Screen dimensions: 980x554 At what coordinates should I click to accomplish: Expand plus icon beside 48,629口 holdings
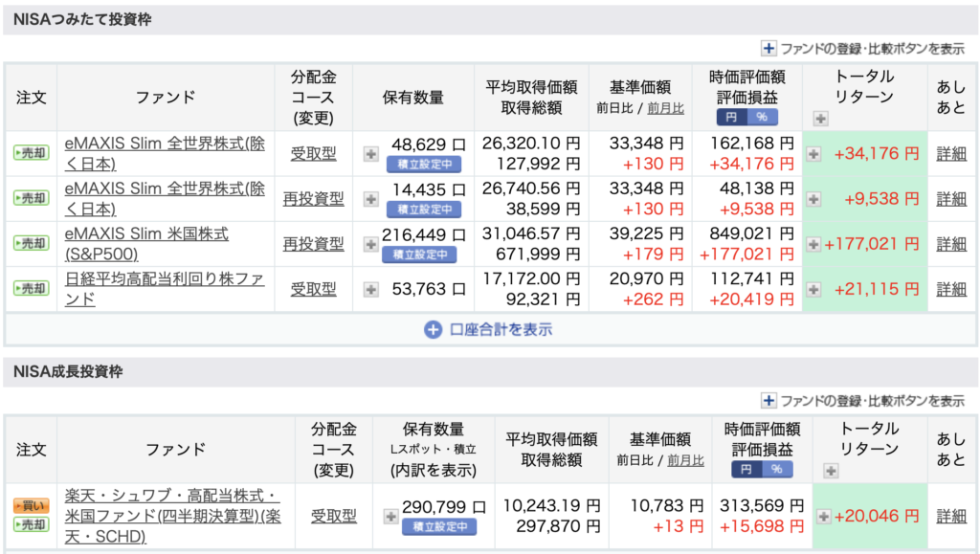370,154
